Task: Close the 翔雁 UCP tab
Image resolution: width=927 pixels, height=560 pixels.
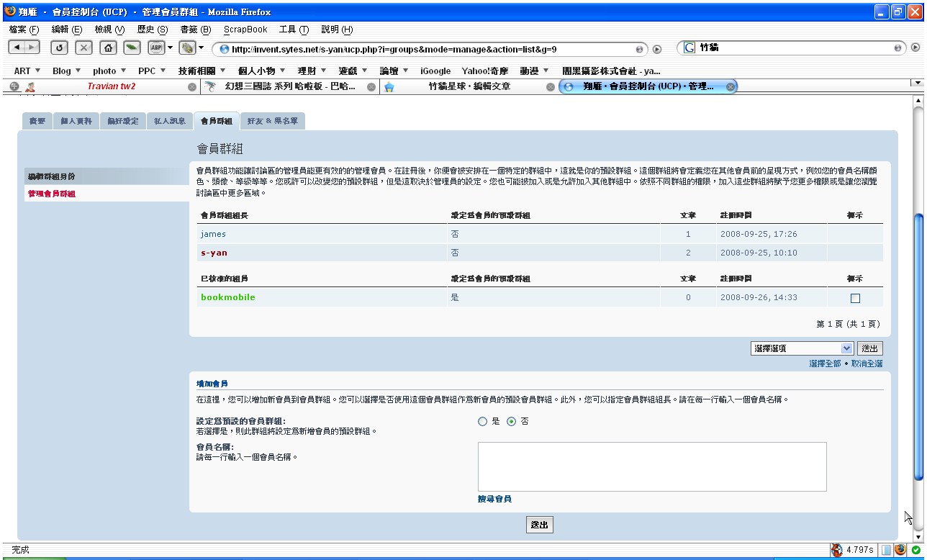Action: 731,86
